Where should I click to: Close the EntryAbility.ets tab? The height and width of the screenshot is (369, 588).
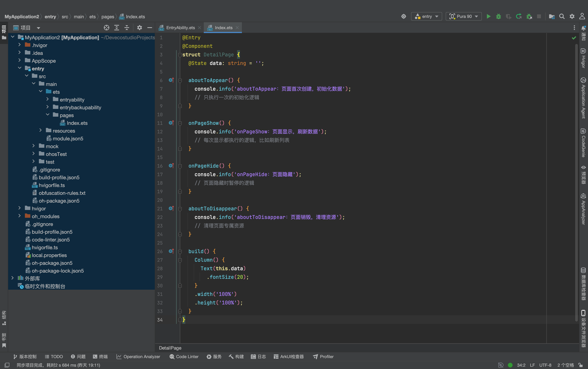[x=199, y=28]
